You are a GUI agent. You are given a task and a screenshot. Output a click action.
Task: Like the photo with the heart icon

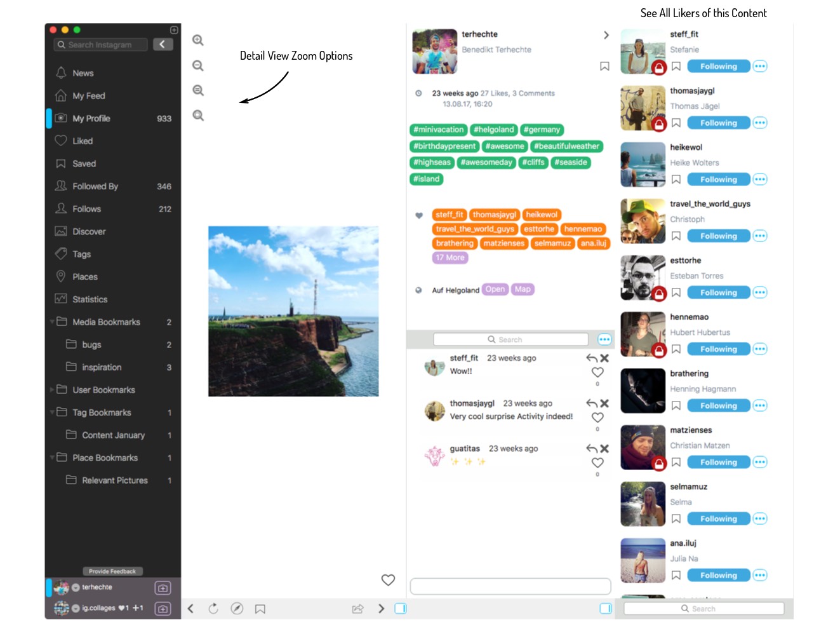point(388,579)
